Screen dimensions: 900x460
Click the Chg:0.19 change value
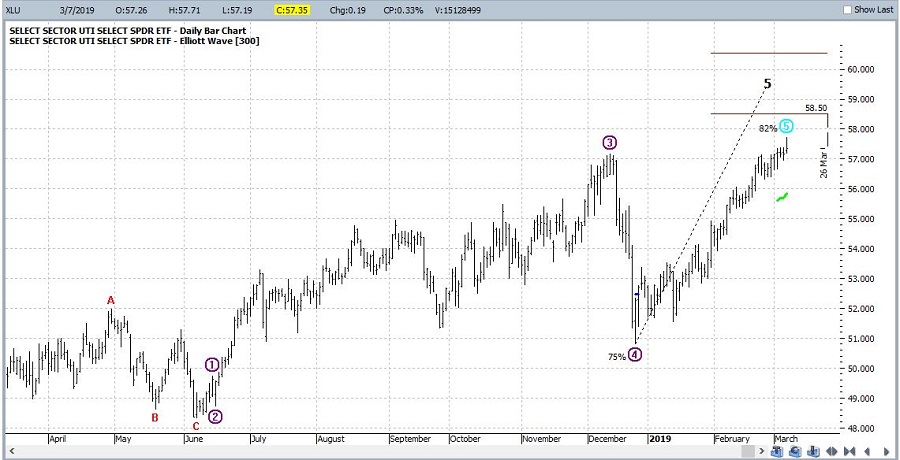(346, 10)
